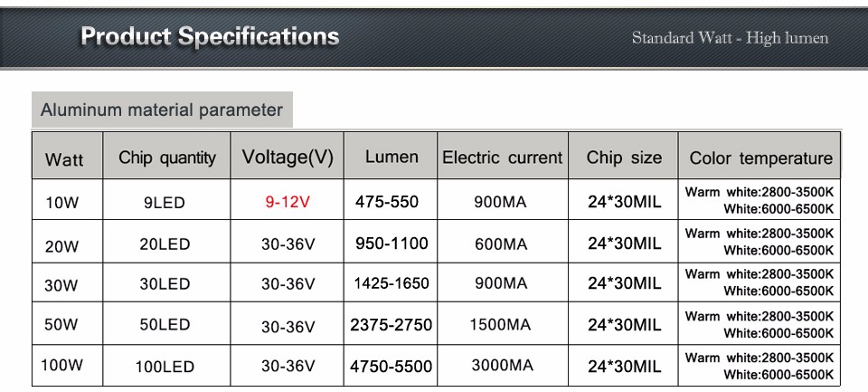The height and width of the screenshot is (392, 868).
Task: Click the Voltage(V) column header
Action: [x=288, y=157]
